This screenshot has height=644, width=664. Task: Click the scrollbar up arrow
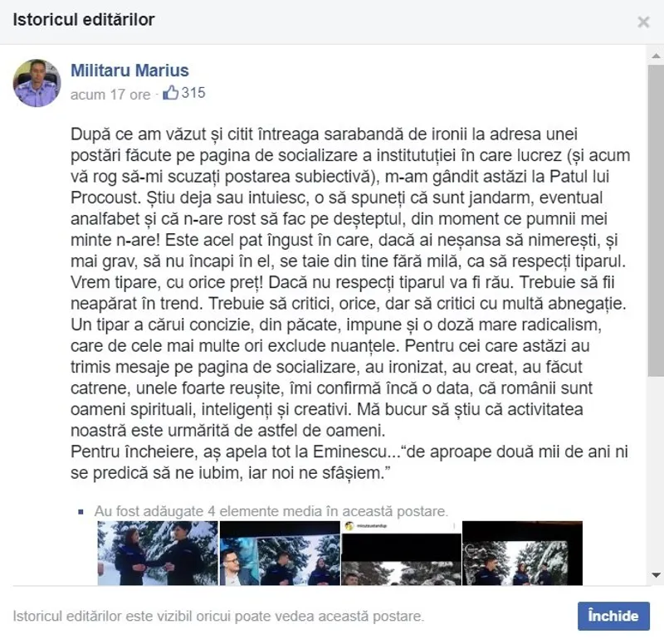[x=656, y=56]
